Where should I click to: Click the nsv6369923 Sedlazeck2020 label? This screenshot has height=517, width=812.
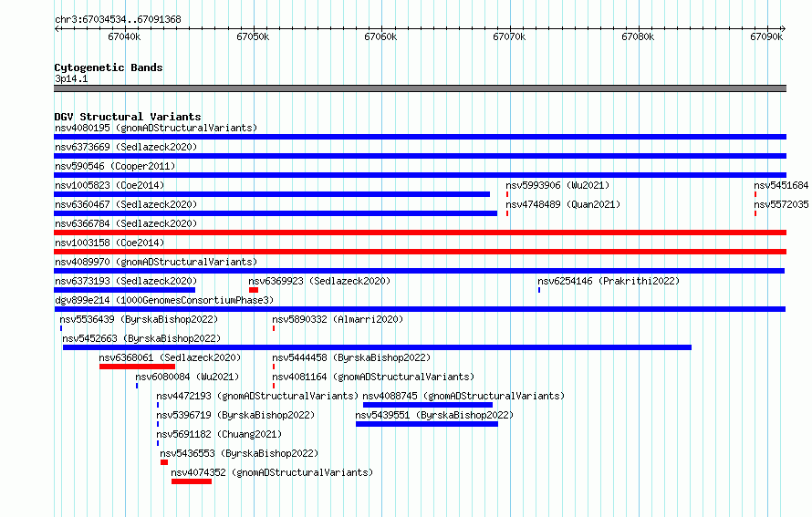coord(319,281)
